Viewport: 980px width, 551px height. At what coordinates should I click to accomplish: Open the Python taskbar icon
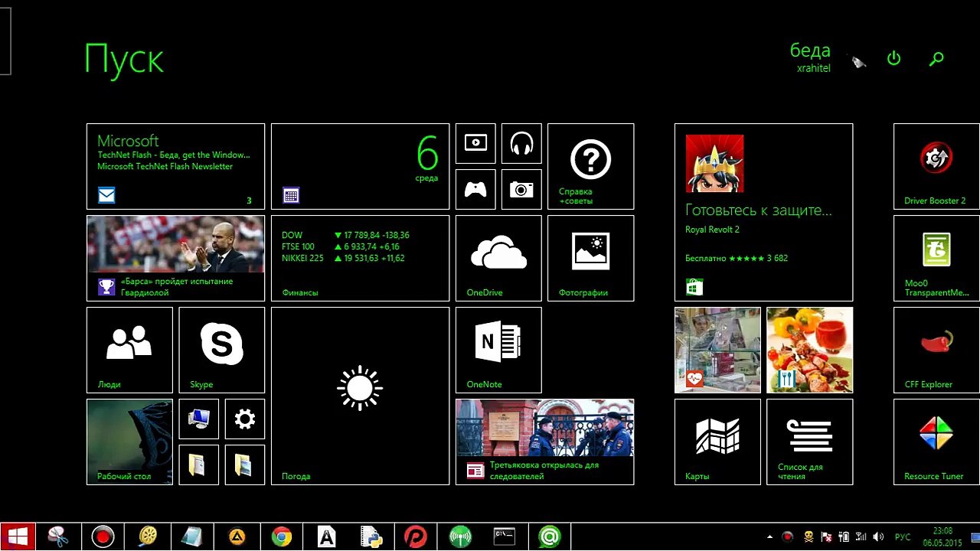tap(371, 537)
